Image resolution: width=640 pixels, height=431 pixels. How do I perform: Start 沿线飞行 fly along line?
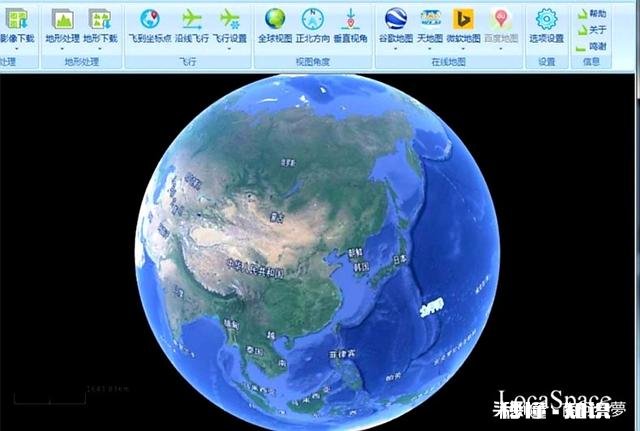point(192,25)
